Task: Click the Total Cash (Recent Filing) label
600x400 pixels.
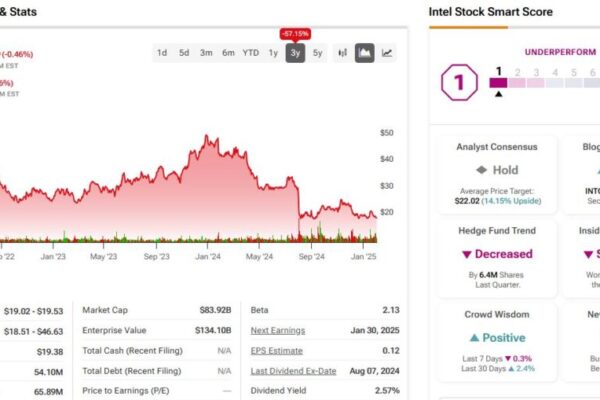Action: tap(132, 351)
